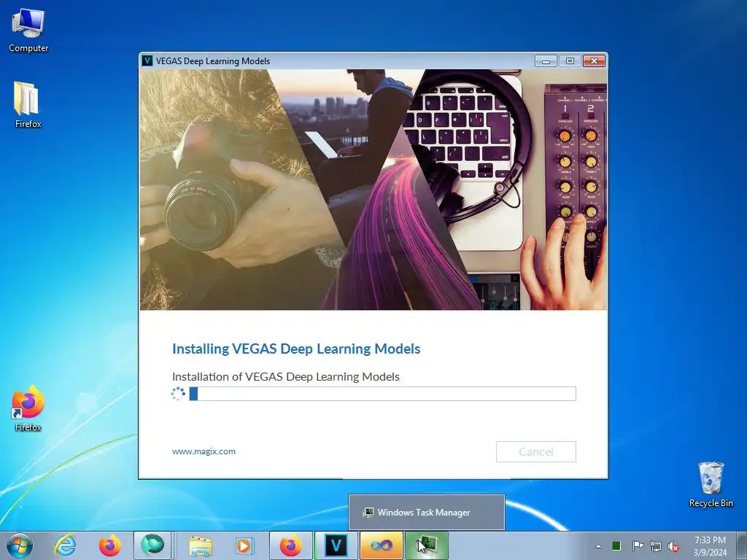
Task: Select Windows Task Manager preview thumbnail
Action: click(x=426, y=513)
